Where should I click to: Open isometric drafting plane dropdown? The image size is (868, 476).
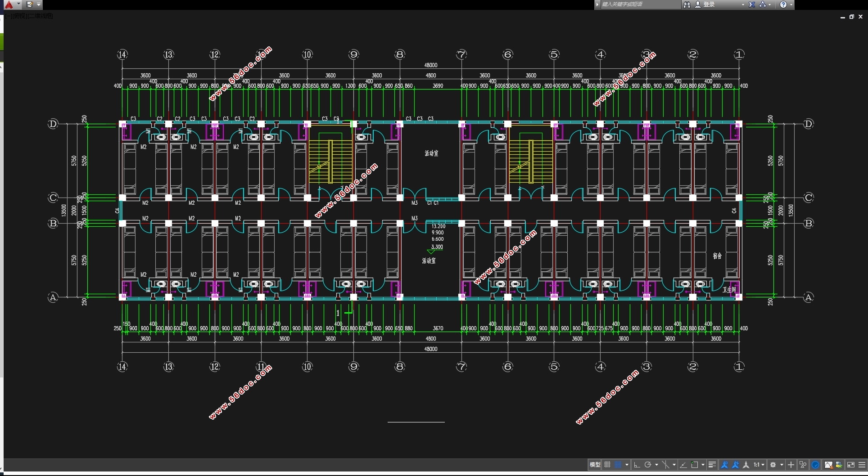(x=674, y=465)
